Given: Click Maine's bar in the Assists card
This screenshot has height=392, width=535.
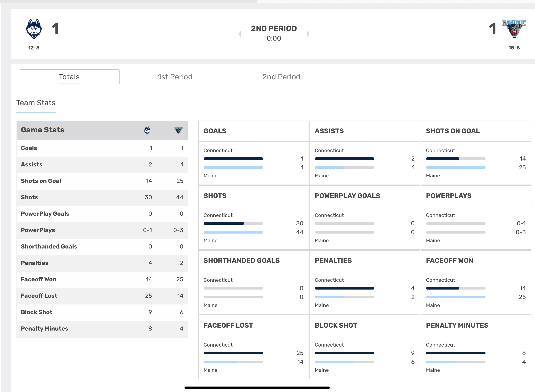Looking at the screenshot, I should (x=344, y=167).
